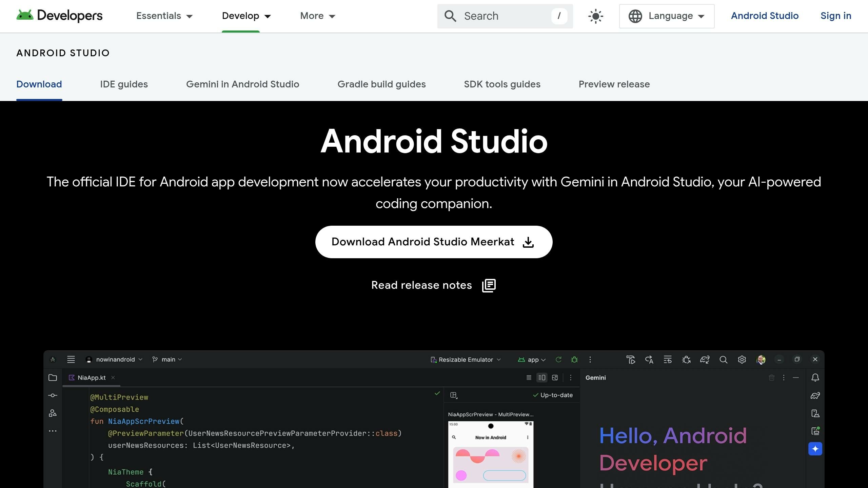Click the green debug bug icon

point(574,360)
